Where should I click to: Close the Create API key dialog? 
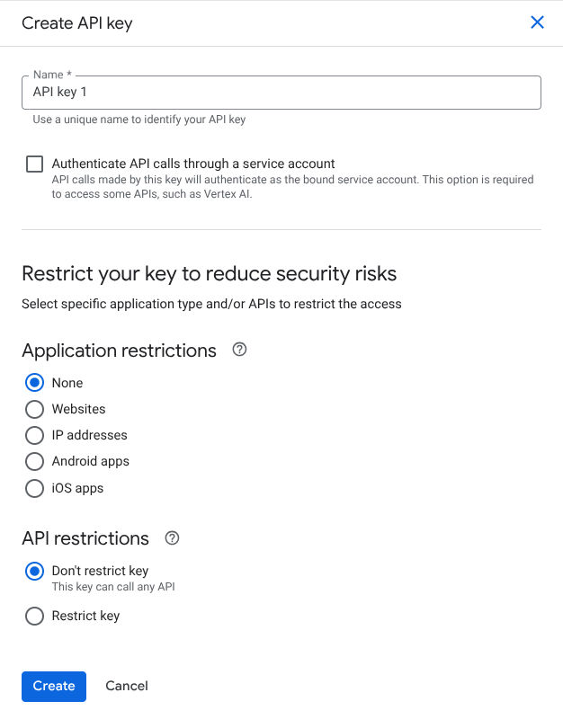pyautogui.click(x=537, y=22)
